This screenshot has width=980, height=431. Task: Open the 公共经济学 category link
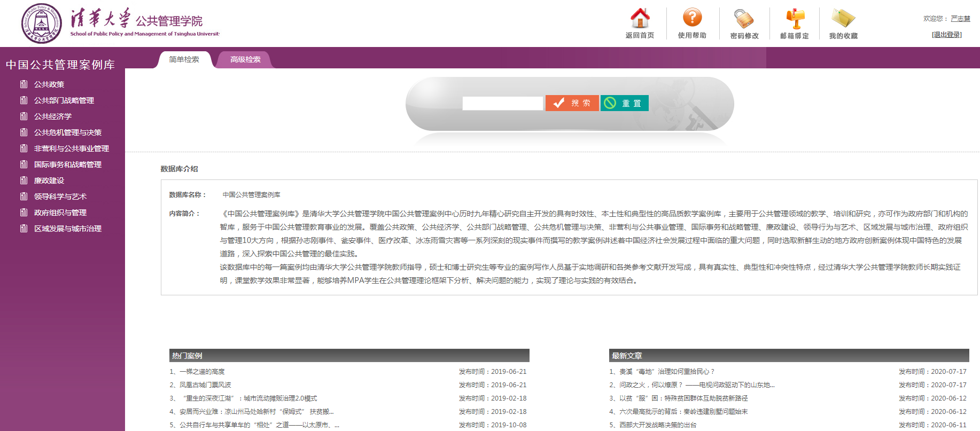click(53, 116)
